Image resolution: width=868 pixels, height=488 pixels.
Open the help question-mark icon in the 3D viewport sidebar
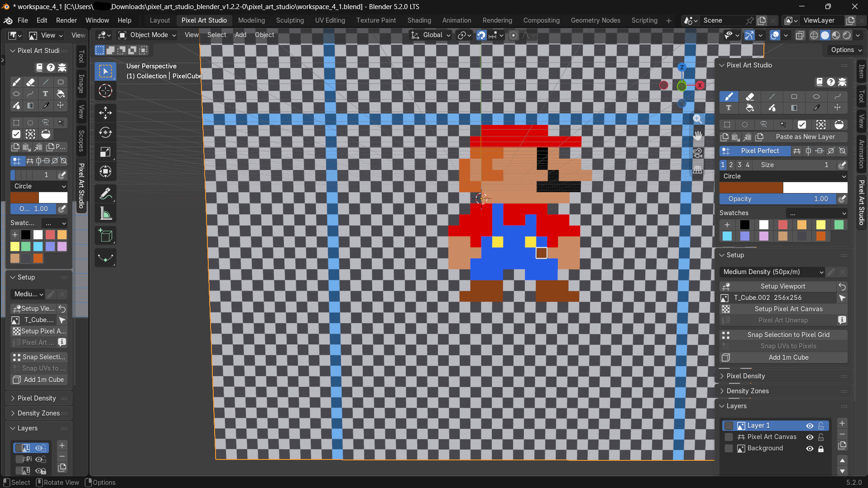(831, 82)
